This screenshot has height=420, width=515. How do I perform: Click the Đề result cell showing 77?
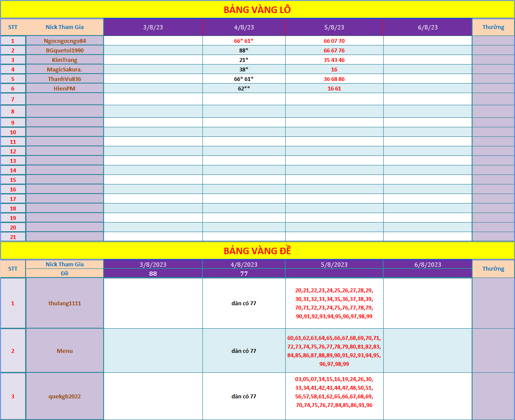244,274
